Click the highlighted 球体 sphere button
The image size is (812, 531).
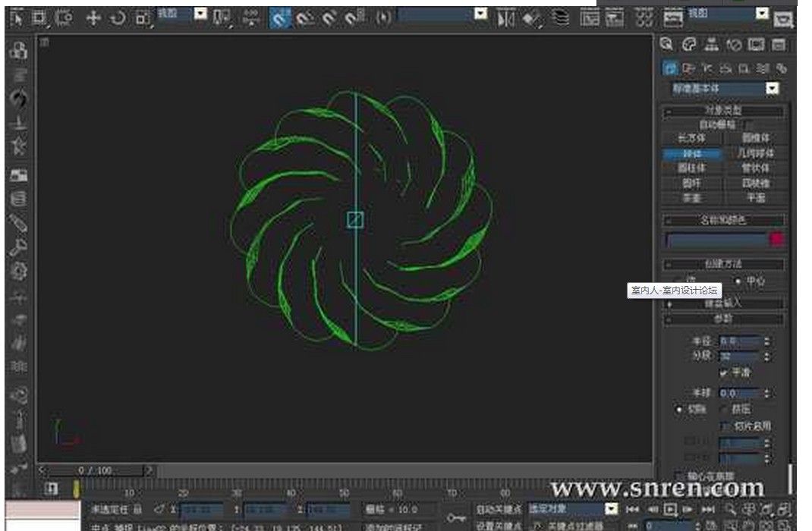[x=692, y=154]
